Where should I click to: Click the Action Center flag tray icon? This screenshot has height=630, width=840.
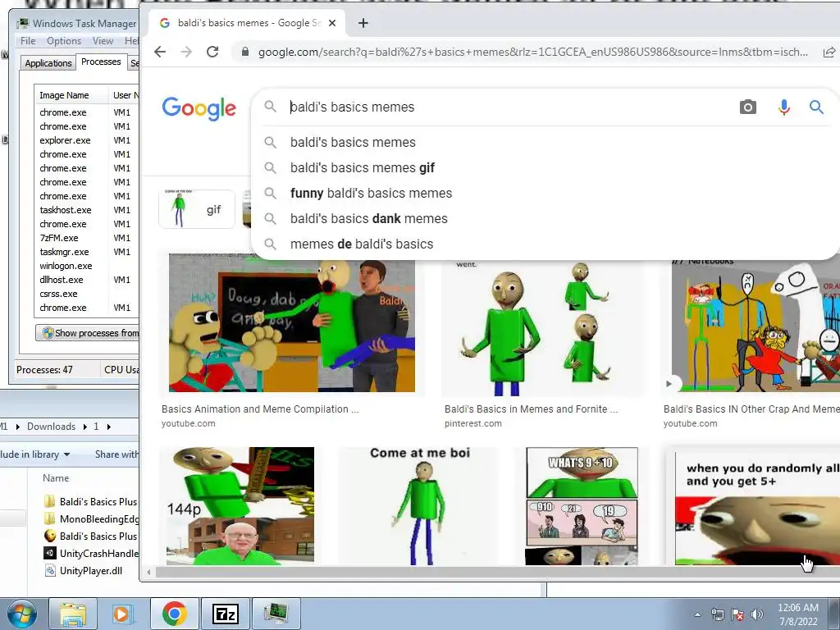click(x=737, y=614)
